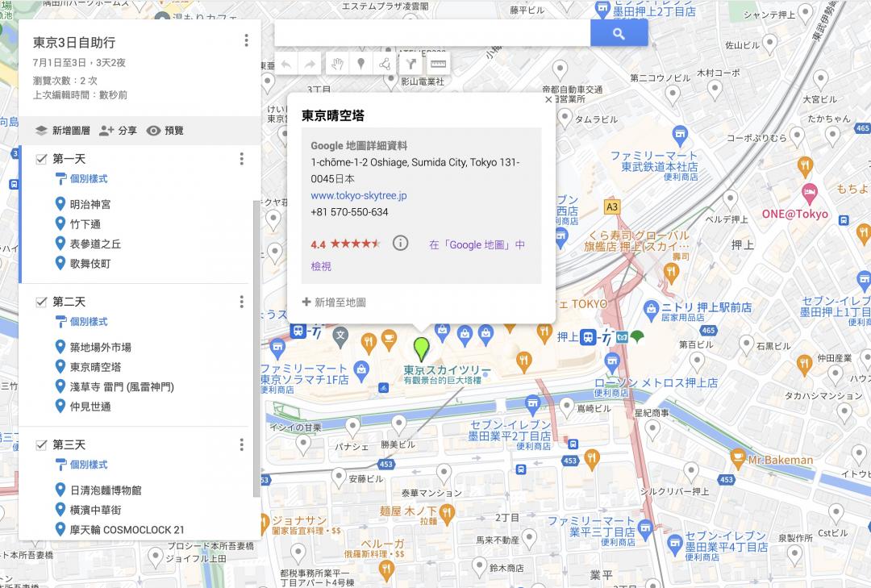
Task: Open the 第二天 layer options menu
Action: (241, 302)
